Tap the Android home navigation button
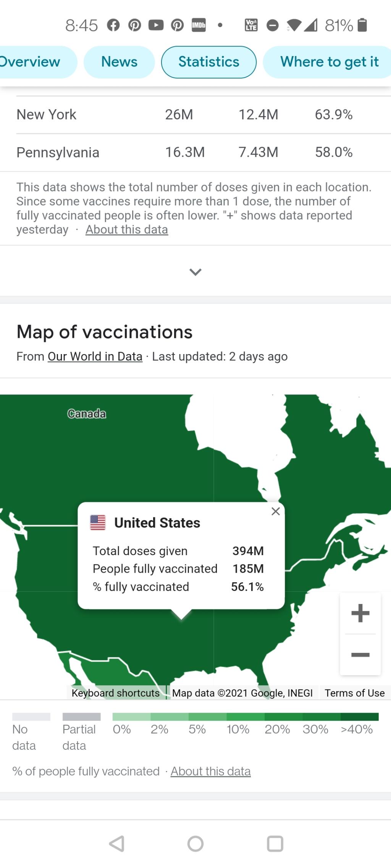 click(x=195, y=844)
